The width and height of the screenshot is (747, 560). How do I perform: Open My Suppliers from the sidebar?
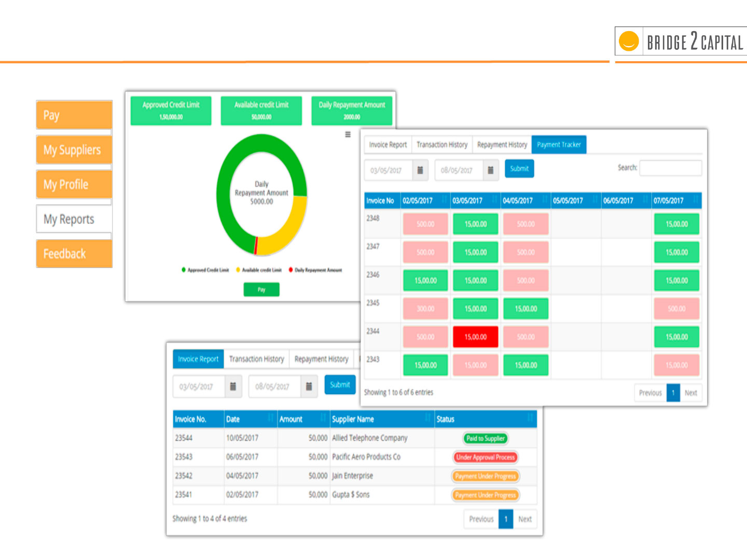74,150
